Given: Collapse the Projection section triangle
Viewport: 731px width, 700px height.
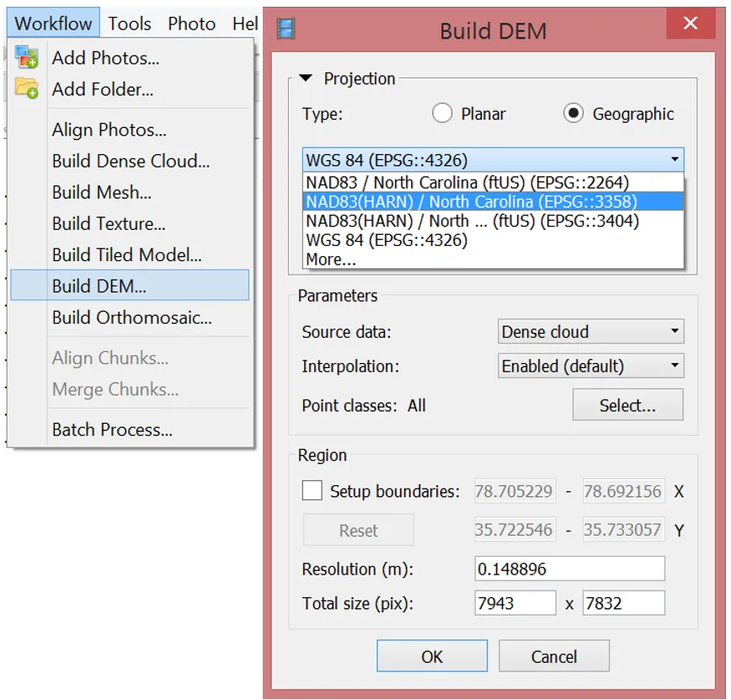Looking at the screenshot, I should [x=307, y=79].
